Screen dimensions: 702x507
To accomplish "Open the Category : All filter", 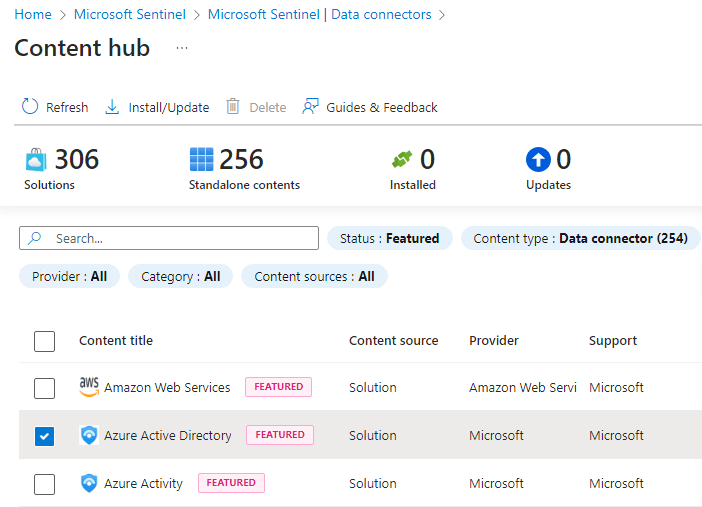I will coord(180,276).
